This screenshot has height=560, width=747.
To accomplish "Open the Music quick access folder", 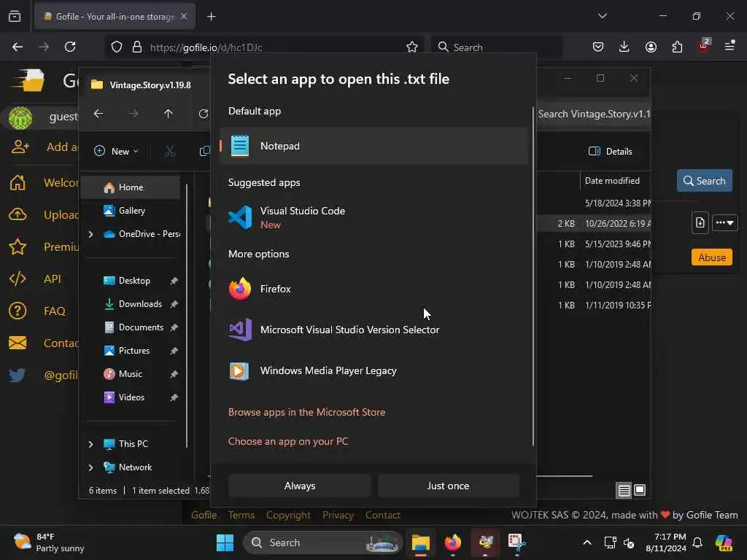I will pos(130,374).
